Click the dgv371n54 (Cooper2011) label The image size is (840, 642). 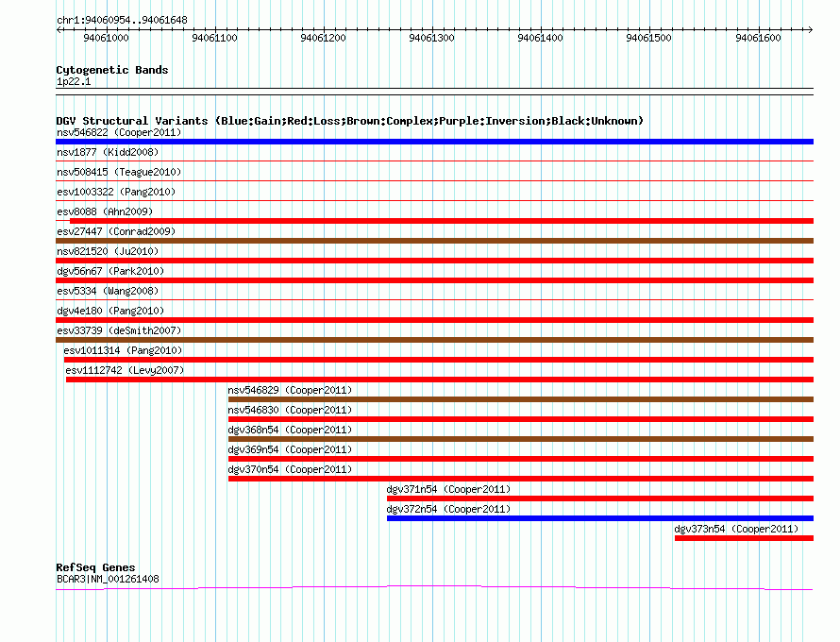448,489
